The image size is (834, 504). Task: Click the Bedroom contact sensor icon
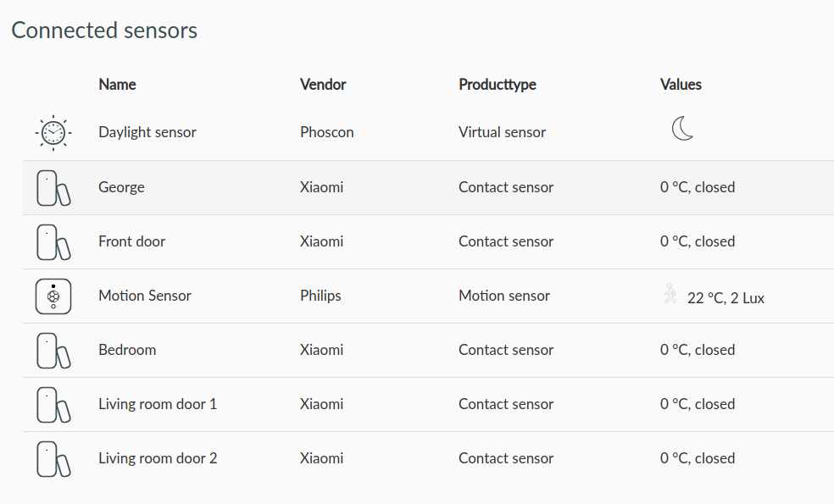(x=53, y=351)
